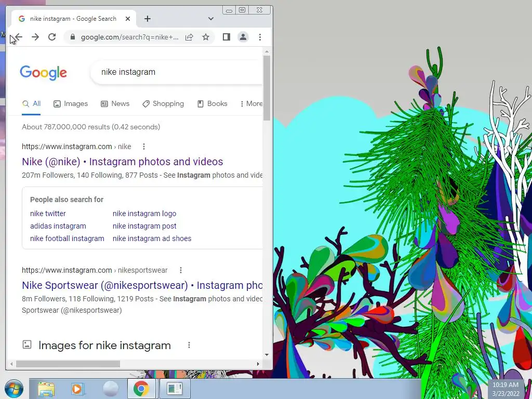Click the taskbar clock showing 10:19 AM
The height and width of the screenshot is (399, 532).
506,389
